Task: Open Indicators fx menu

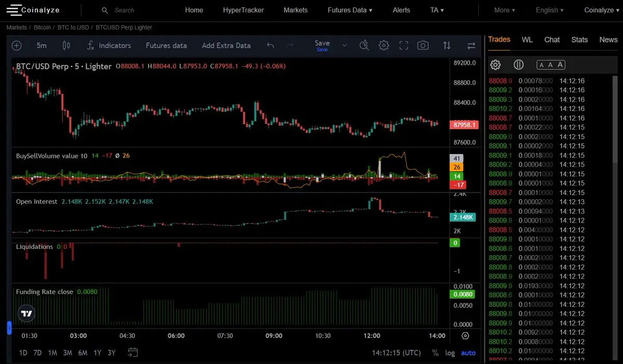Action: point(109,46)
